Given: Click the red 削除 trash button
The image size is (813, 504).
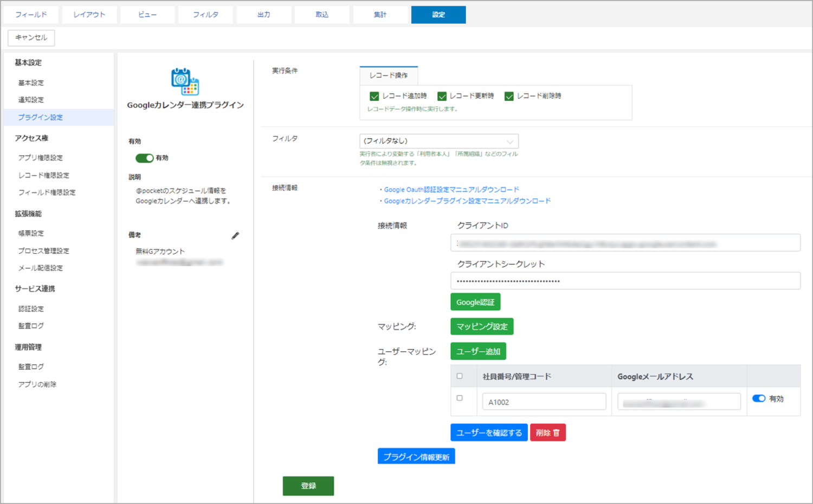Looking at the screenshot, I should click(x=548, y=432).
